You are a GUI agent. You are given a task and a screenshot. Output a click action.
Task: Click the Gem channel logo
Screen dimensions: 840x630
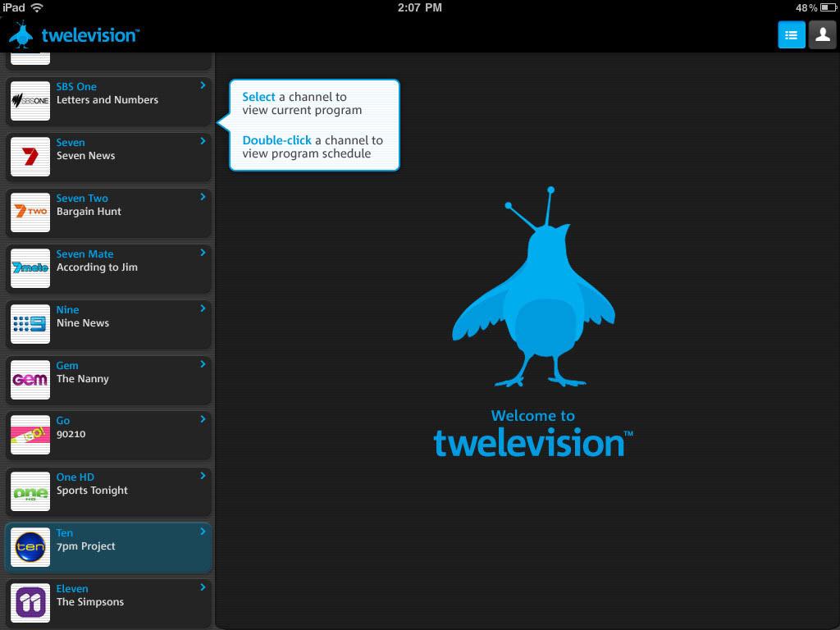(30, 380)
